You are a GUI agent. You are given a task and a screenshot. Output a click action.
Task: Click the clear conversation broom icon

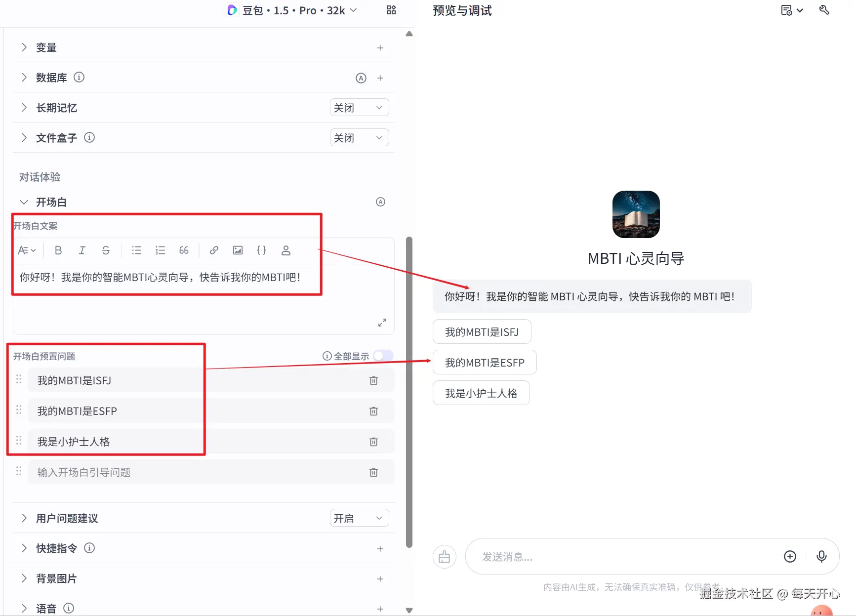tap(445, 557)
